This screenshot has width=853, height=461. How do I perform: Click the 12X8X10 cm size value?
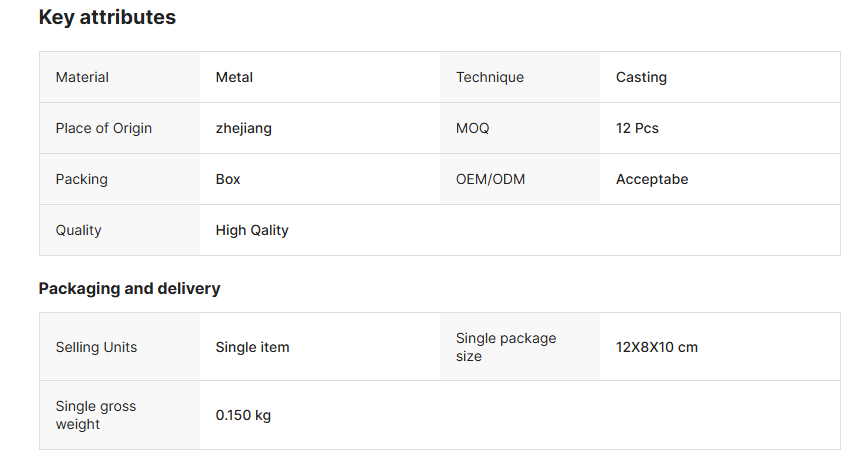coord(657,347)
